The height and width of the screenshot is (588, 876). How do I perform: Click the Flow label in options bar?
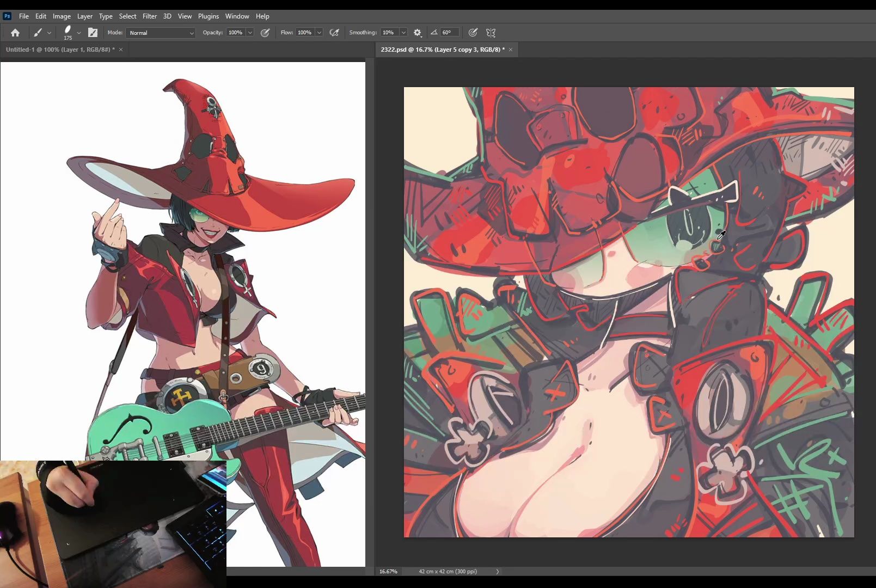coord(287,33)
